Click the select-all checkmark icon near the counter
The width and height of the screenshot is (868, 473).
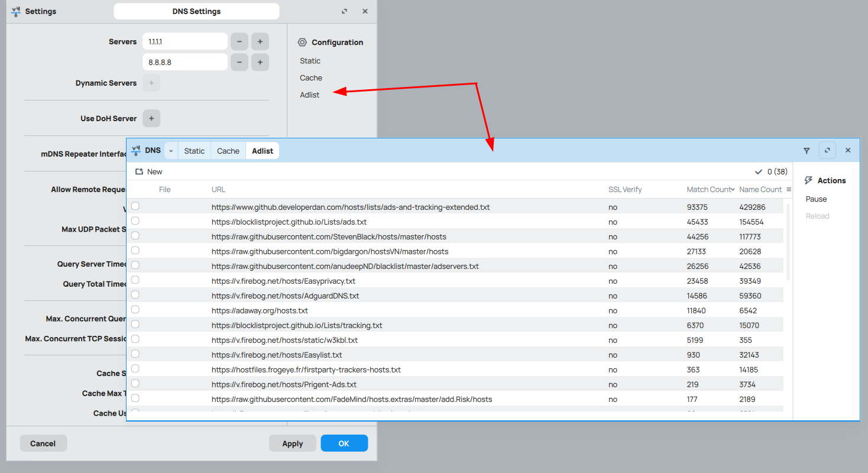pos(759,171)
